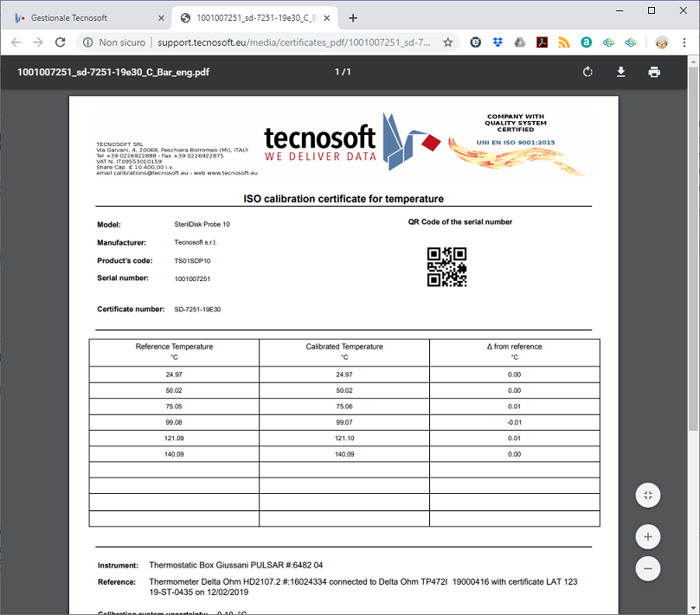Zoom out of the PDF
Screen dimensions: 700x615
(648, 568)
